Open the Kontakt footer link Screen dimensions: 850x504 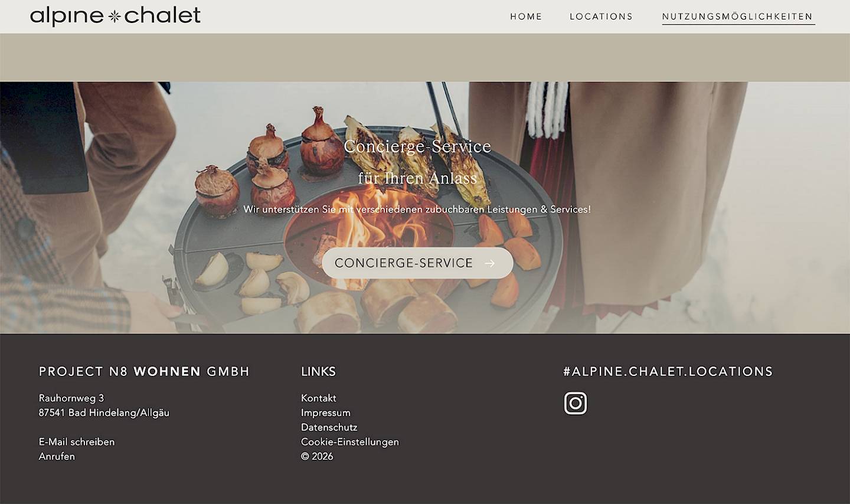coord(319,398)
